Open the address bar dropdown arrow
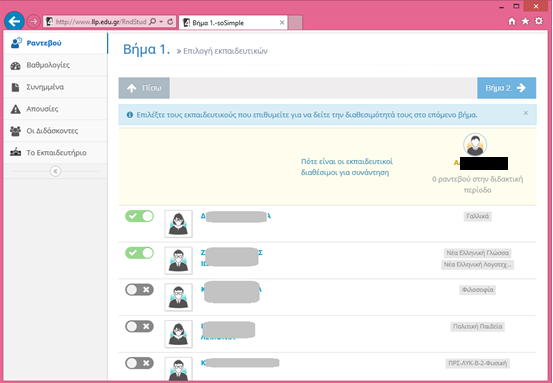The image size is (553, 383). pos(161,22)
